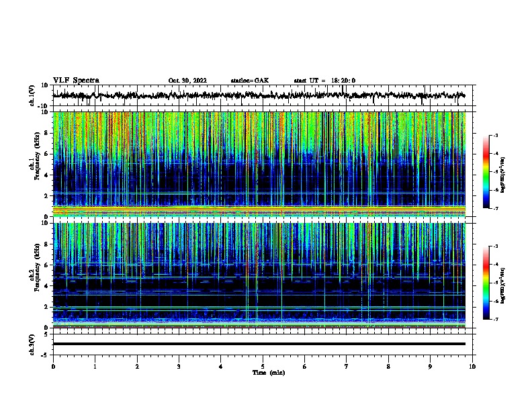
Task: Click the '8' kHz tick of ch.1 spectrogram
Action: pos(46,133)
